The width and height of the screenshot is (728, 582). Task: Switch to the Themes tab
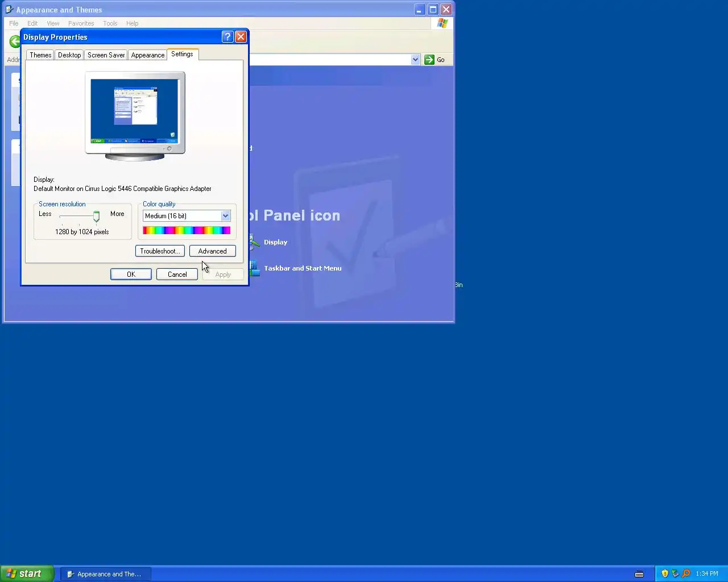(x=40, y=55)
